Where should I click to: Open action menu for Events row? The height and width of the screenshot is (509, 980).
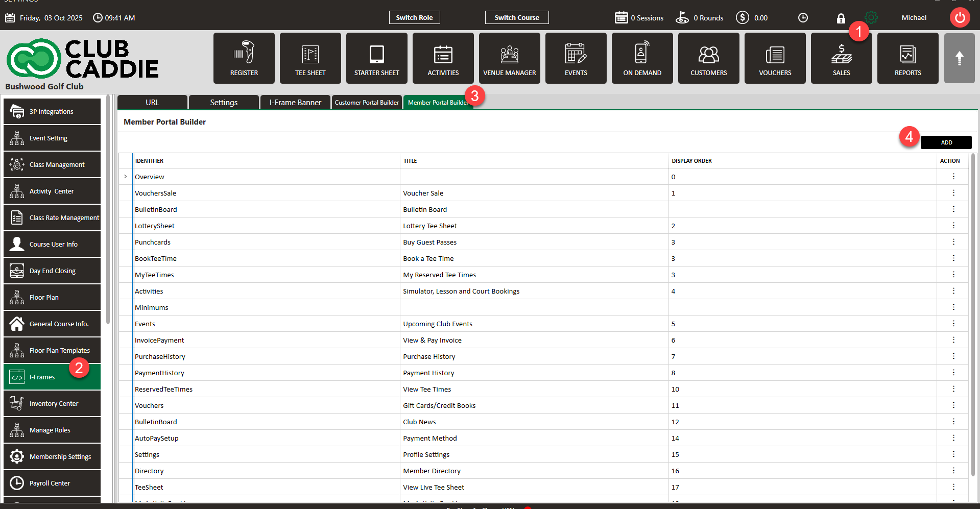pos(953,324)
